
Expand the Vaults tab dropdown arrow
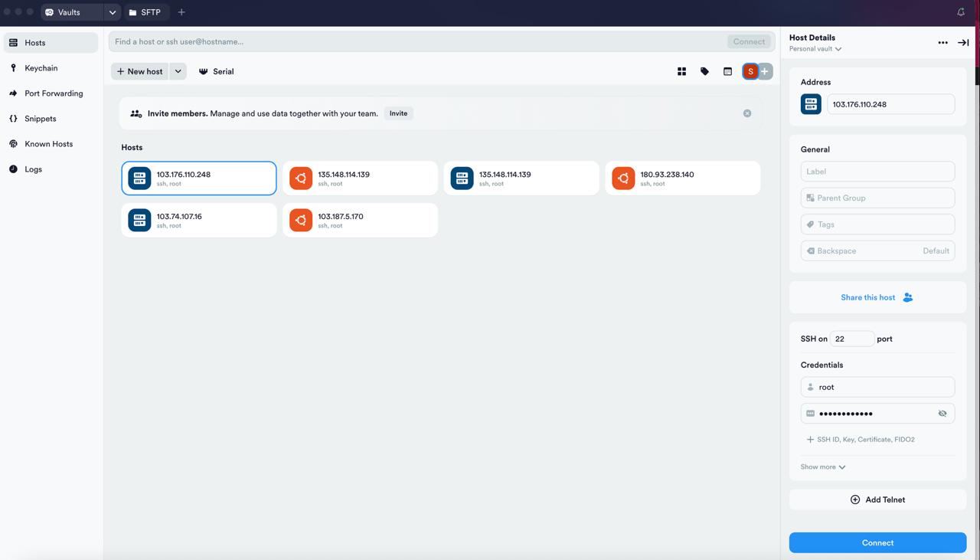tap(112, 12)
